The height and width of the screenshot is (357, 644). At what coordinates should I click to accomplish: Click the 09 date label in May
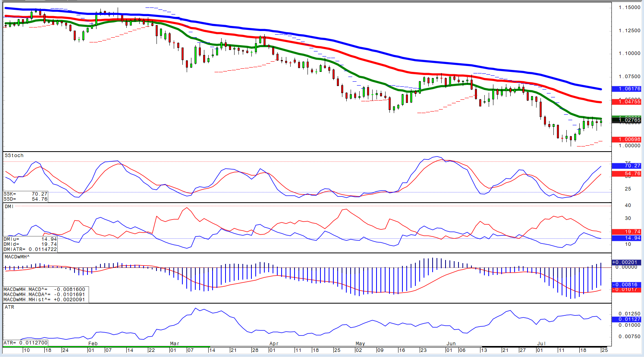pos(380,350)
